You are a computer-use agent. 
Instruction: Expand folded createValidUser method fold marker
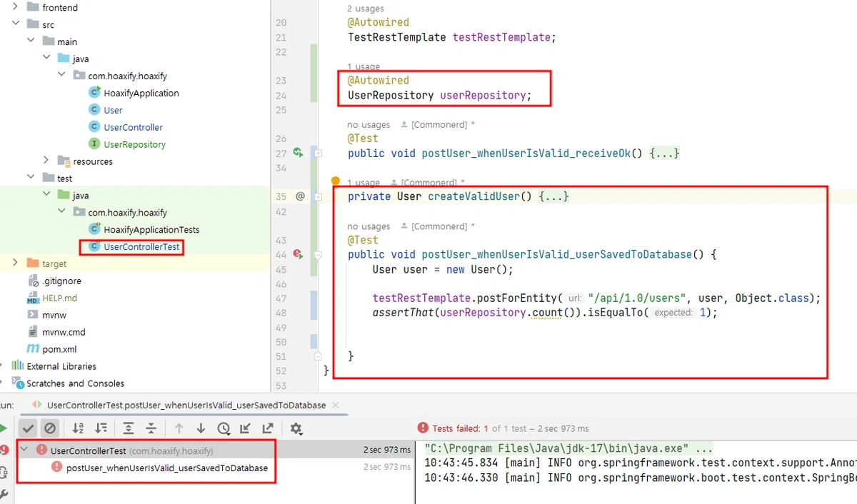point(318,196)
